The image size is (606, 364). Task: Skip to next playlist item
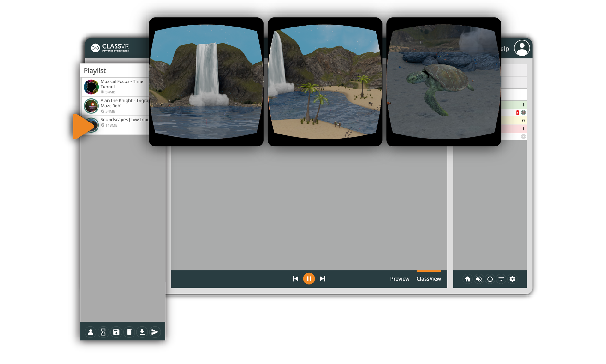(x=322, y=278)
